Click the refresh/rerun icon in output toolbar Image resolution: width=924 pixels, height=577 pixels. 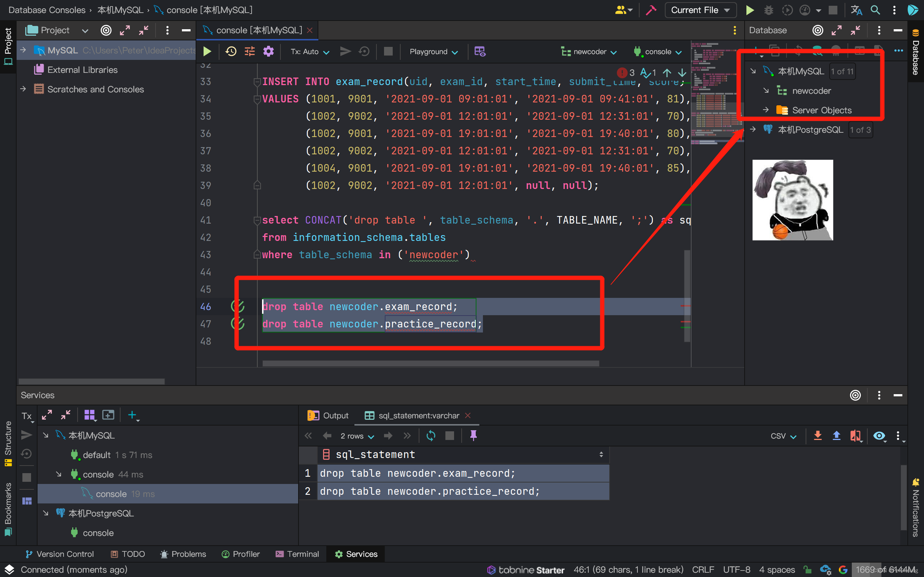pos(430,435)
